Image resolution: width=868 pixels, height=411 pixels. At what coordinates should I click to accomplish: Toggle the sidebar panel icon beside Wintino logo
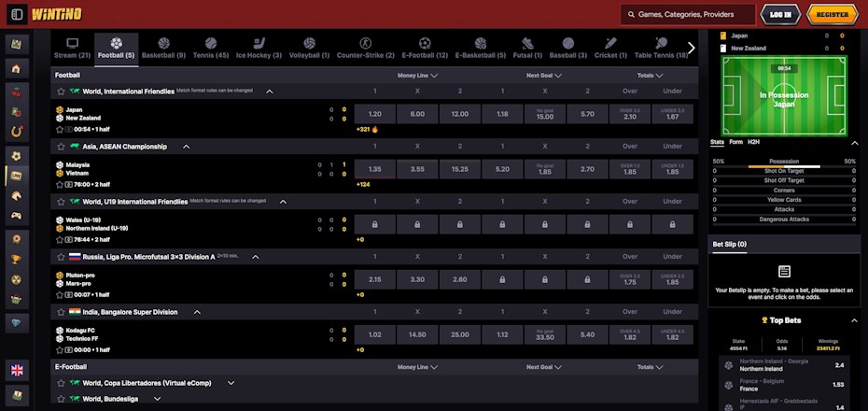17,14
